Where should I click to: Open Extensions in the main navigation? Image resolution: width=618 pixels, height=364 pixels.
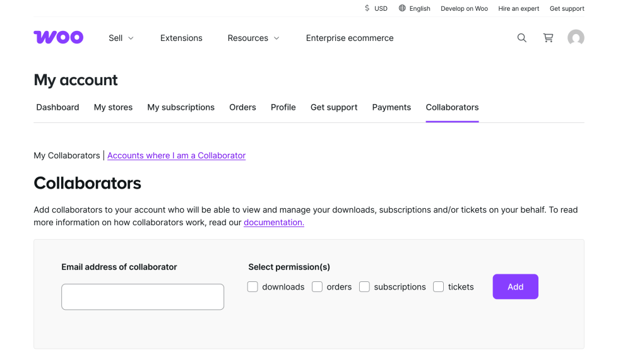(x=181, y=38)
